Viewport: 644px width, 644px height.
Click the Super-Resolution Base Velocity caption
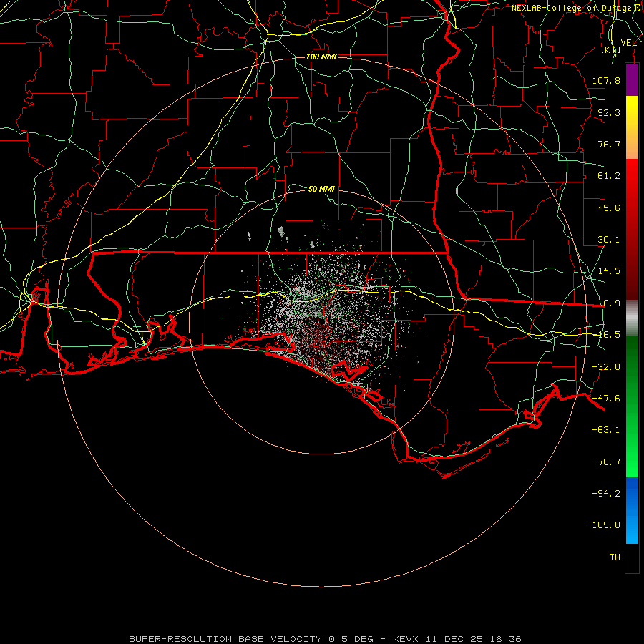[325, 639]
